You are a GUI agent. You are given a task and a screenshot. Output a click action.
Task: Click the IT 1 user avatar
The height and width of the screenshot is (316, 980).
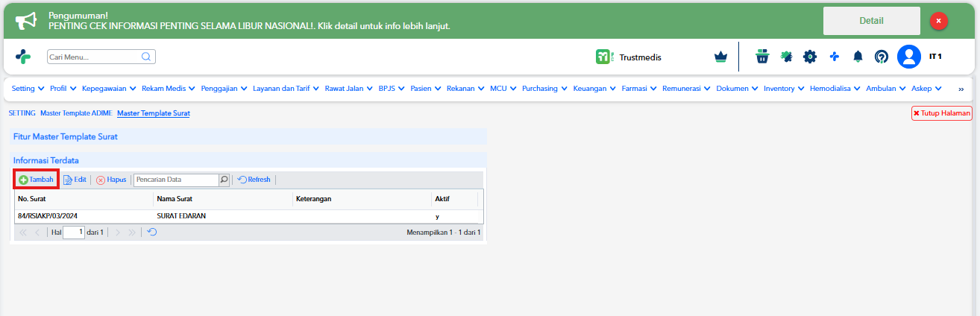pyautogui.click(x=909, y=57)
